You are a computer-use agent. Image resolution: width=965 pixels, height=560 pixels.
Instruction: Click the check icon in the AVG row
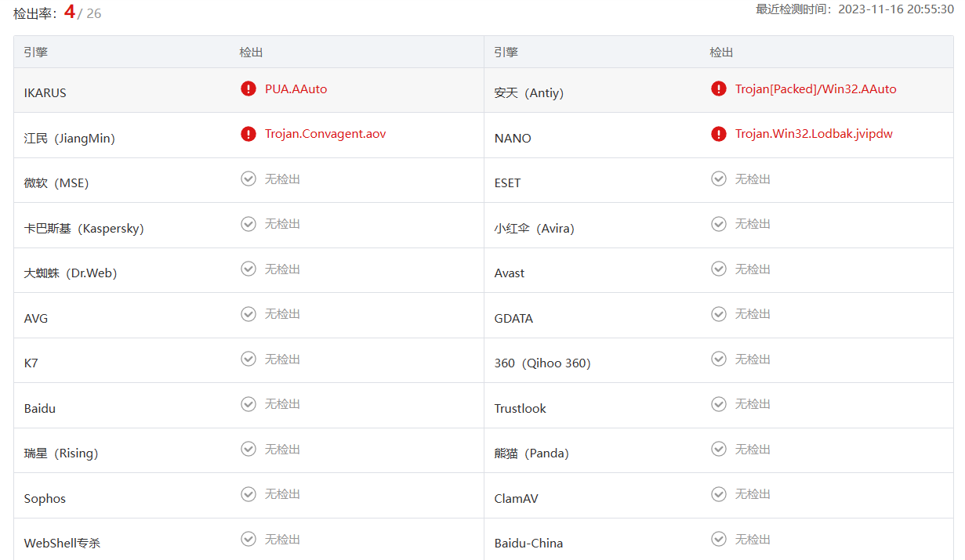[249, 314]
